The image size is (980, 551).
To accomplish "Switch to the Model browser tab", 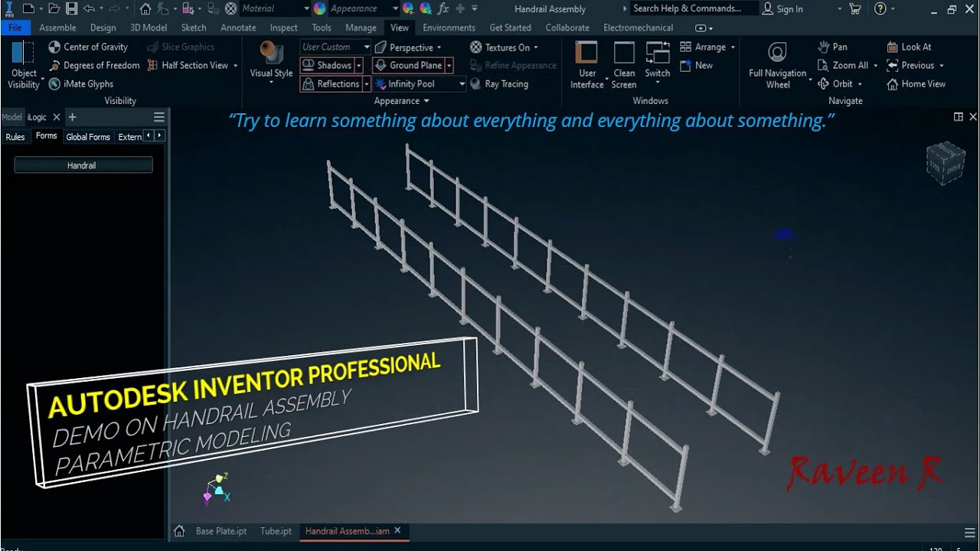I will pyautogui.click(x=11, y=117).
